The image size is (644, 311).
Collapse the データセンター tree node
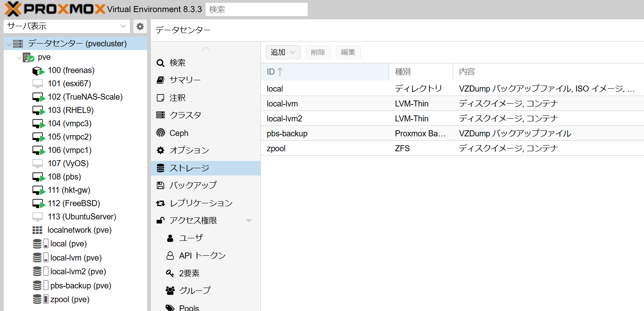[9, 44]
